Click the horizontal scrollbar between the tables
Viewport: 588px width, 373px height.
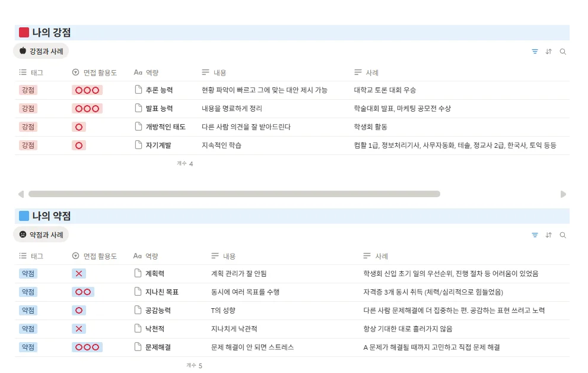pyautogui.click(x=237, y=194)
